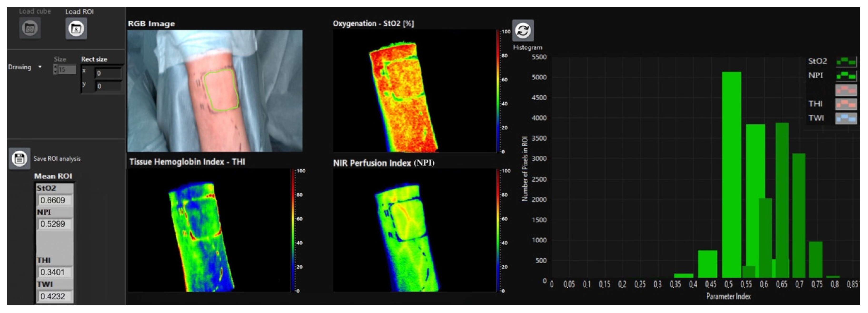Image resolution: width=868 pixels, height=313 pixels.
Task: Increase Size value with up arrow
Action: [55, 67]
